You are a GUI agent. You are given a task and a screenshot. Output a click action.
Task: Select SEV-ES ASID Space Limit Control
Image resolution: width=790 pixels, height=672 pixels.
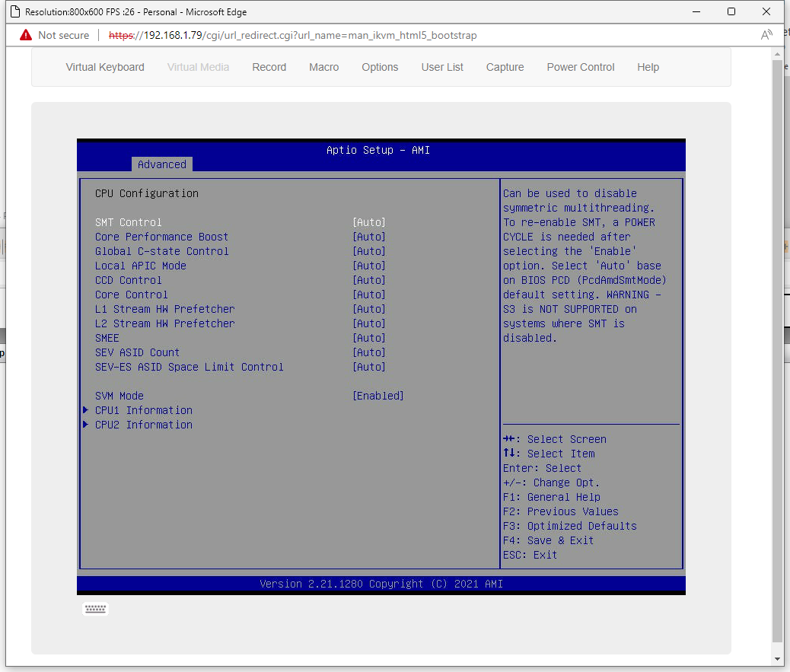coord(190,367)
